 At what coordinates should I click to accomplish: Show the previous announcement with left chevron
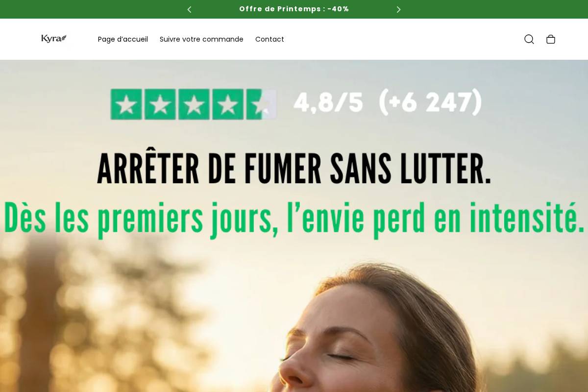tap(189, 9)
